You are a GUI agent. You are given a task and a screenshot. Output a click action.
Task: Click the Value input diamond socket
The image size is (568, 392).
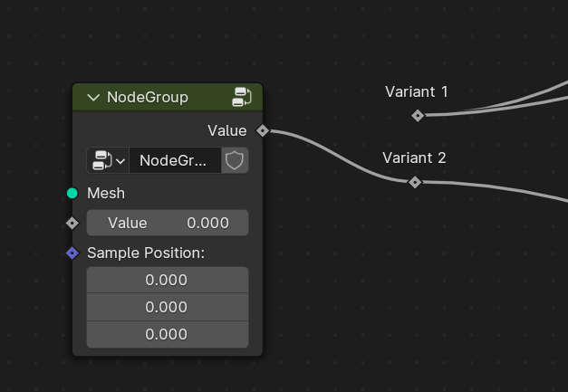72,223
